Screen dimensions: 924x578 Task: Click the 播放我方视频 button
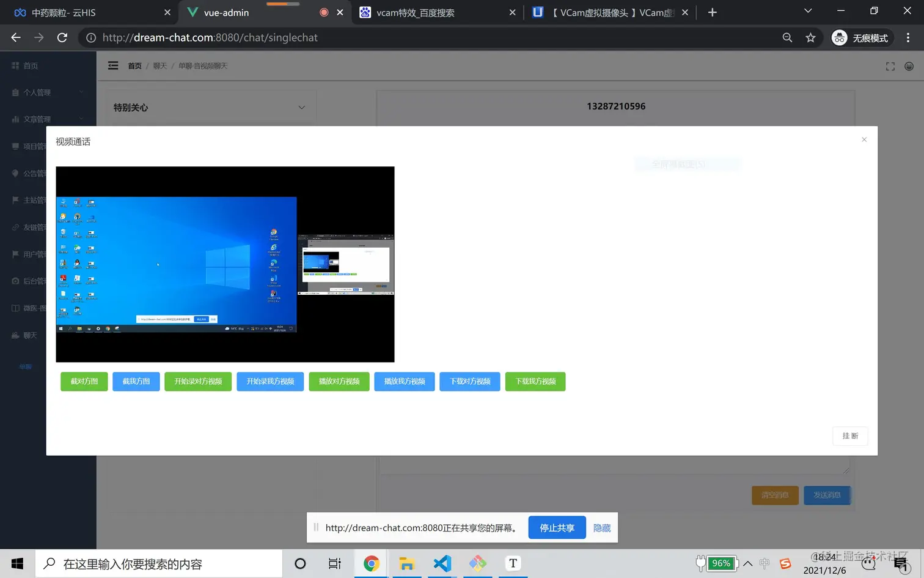[405, 381]
